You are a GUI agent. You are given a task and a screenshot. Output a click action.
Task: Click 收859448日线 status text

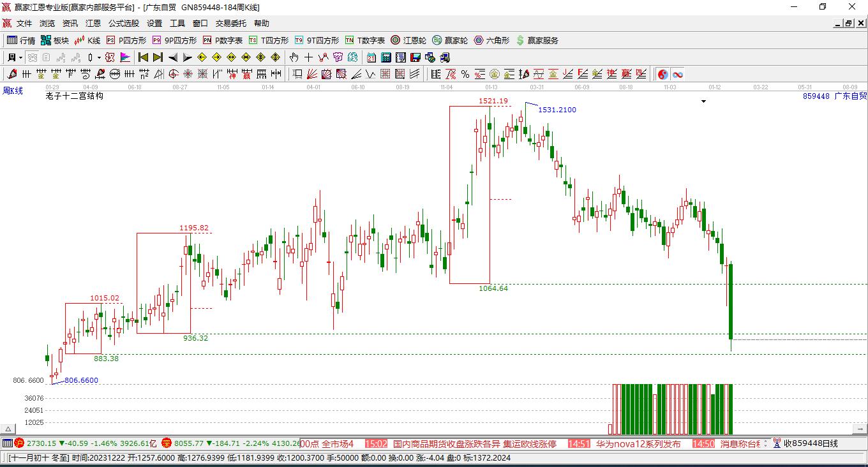(x=811, y=443)
